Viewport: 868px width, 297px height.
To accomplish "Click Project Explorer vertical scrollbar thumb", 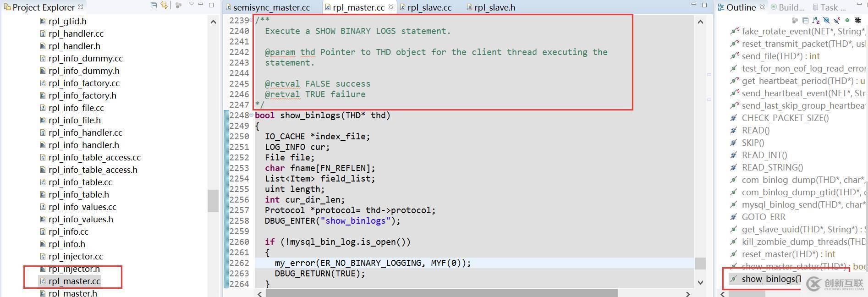I will [x=213, y=200].
